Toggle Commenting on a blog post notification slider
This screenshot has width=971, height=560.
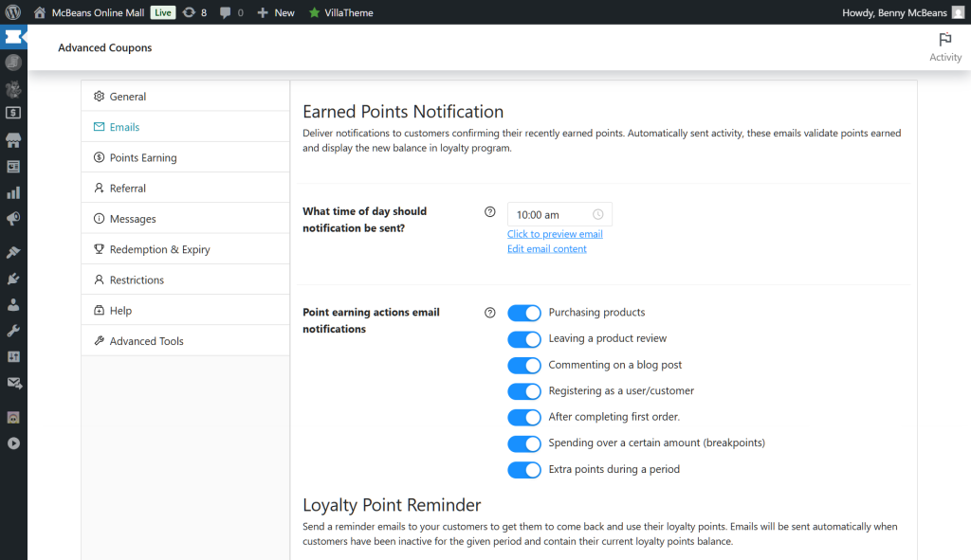point(524,365)
